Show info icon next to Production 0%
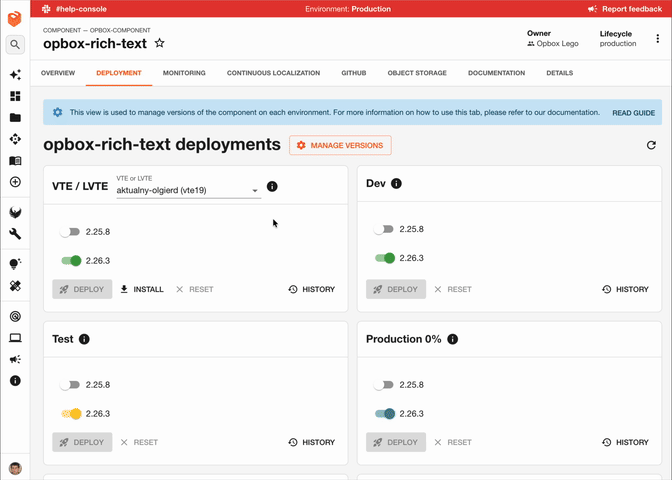The width and height of the screenshot is (672, 480). point(453,339)
